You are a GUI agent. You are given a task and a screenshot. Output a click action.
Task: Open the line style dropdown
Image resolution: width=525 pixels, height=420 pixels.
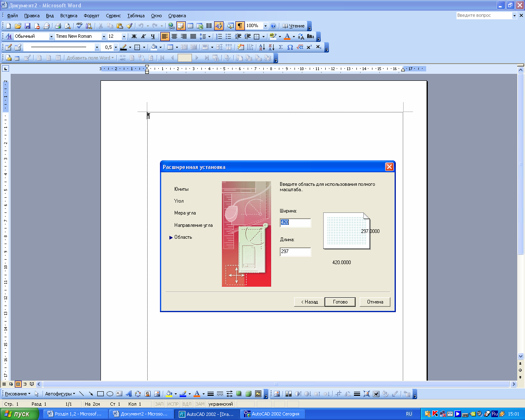point(97,47)
